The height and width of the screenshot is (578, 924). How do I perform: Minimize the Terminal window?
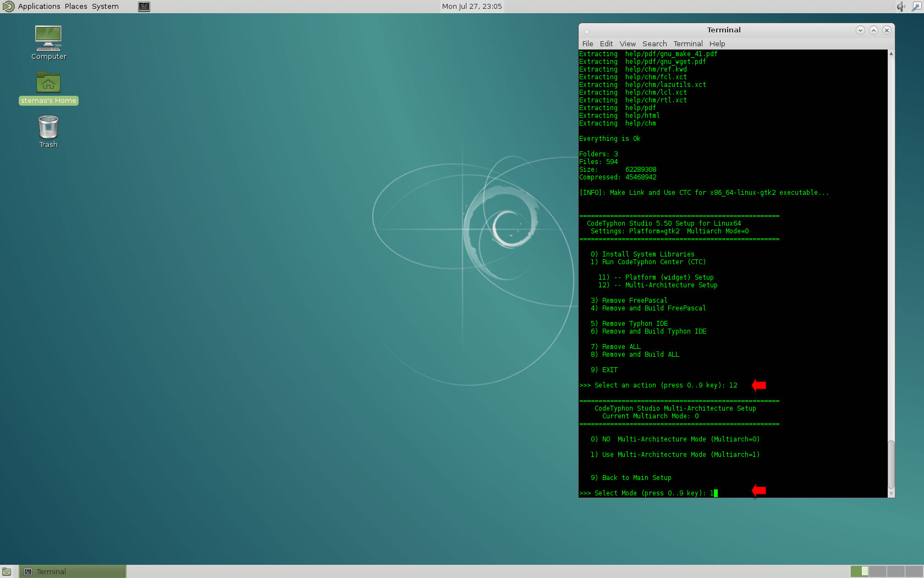(x=860, y=30)
